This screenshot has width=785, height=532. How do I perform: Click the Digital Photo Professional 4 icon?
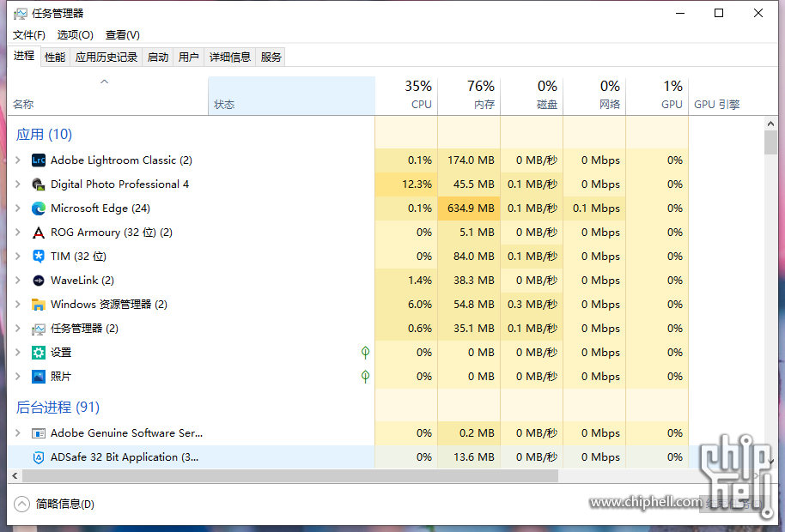[x=39, y=184]
